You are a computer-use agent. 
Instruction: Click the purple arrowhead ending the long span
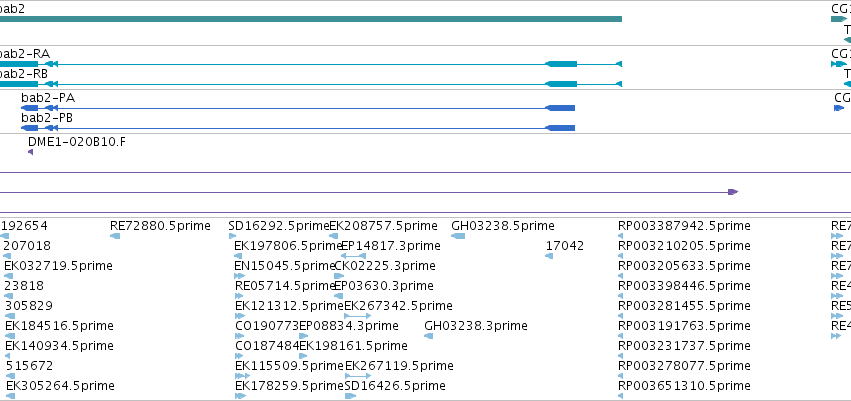pyautogui.click(x=733, y=192)
